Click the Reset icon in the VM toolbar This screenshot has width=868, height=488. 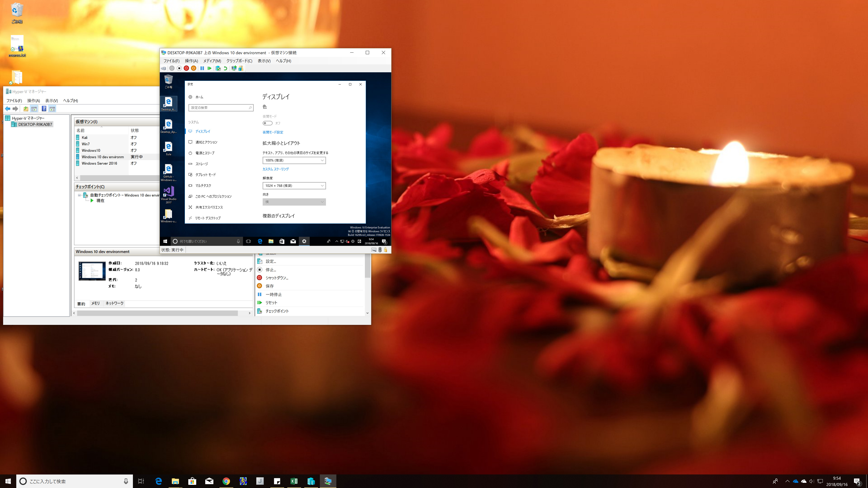coord(210,68)
